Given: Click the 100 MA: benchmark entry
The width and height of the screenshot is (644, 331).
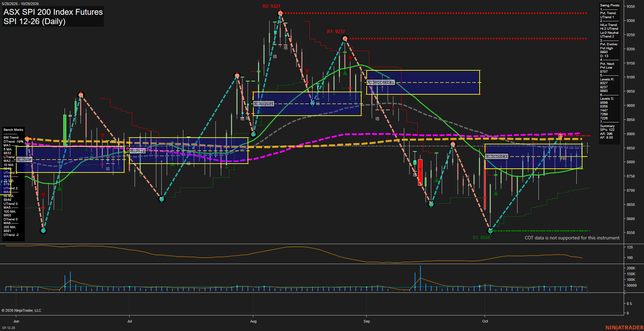Looking at the screenshot, I should [x=9, y=212].
